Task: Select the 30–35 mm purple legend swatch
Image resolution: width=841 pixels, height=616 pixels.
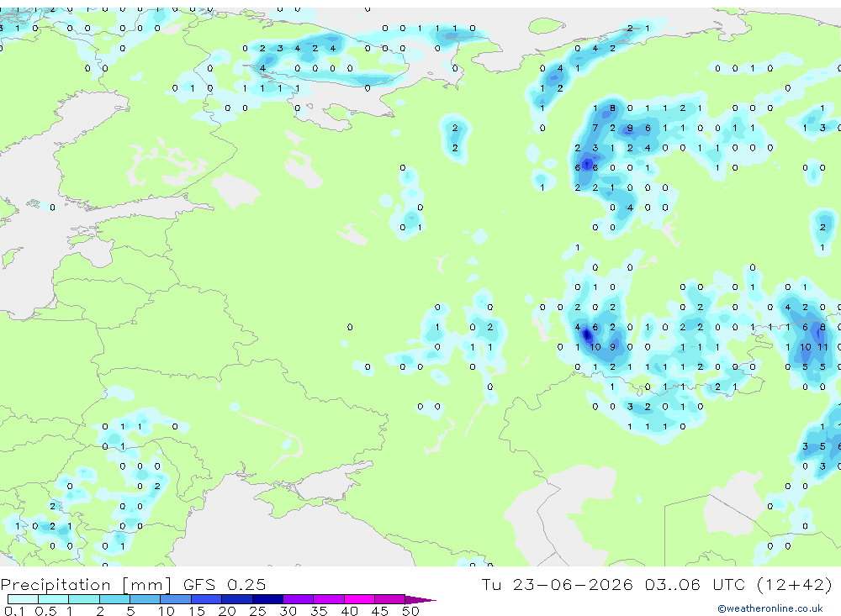Action: (298, 599)
